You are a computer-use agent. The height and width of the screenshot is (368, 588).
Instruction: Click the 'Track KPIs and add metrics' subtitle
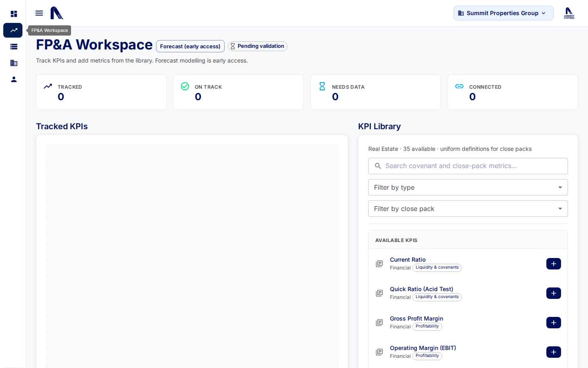coord(142,61)
